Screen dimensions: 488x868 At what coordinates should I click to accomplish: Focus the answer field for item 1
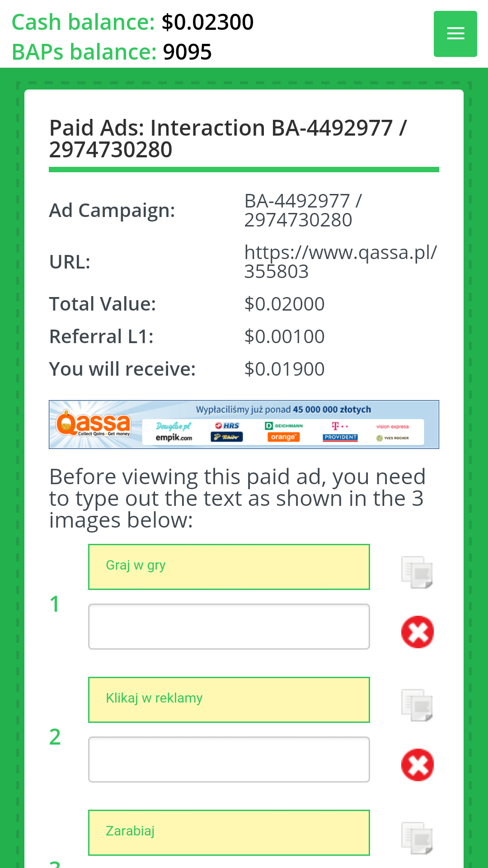click(x=229, y=627)
